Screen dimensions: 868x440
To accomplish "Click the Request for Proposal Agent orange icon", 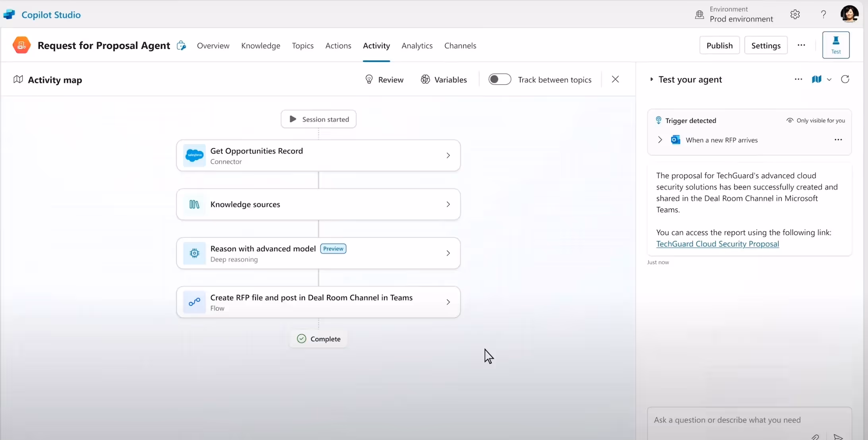I will point(21,45).
